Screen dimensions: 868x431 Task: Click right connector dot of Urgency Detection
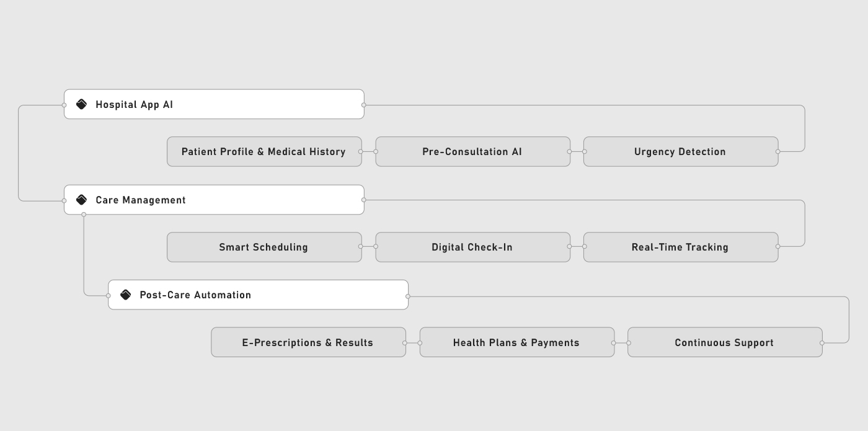coord(777,151)
